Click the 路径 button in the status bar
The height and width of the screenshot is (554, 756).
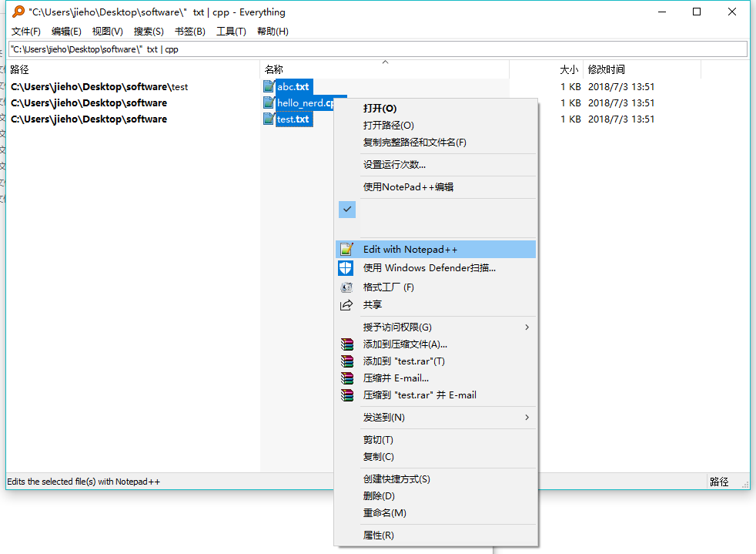(718, 481)
